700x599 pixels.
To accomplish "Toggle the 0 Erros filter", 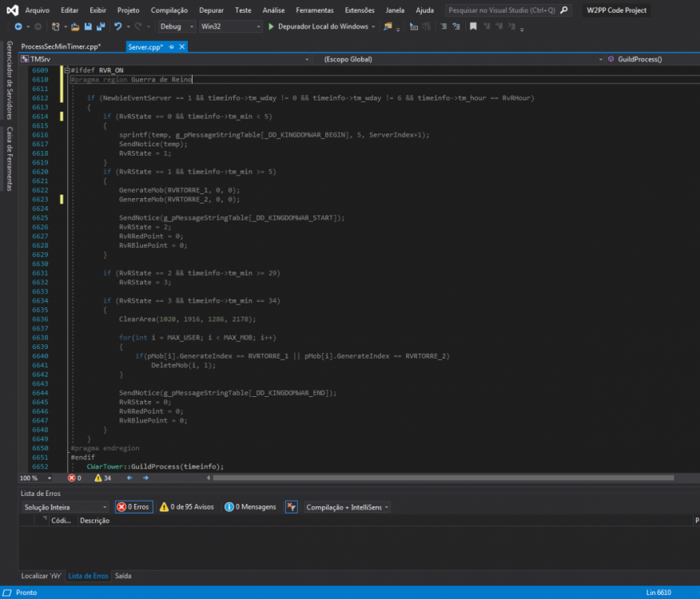I will (134, 507).
